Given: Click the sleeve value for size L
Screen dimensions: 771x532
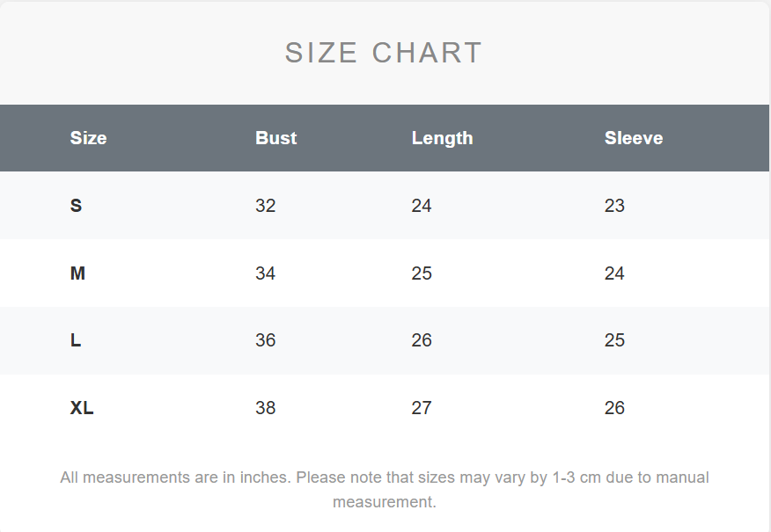Looking at the screenshot, I should point(614,340).
